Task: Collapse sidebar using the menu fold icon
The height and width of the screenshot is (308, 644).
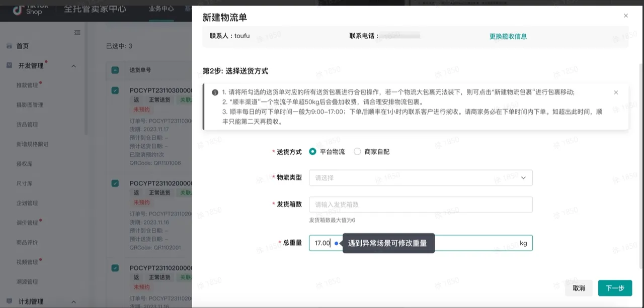Action: point(77,33)
